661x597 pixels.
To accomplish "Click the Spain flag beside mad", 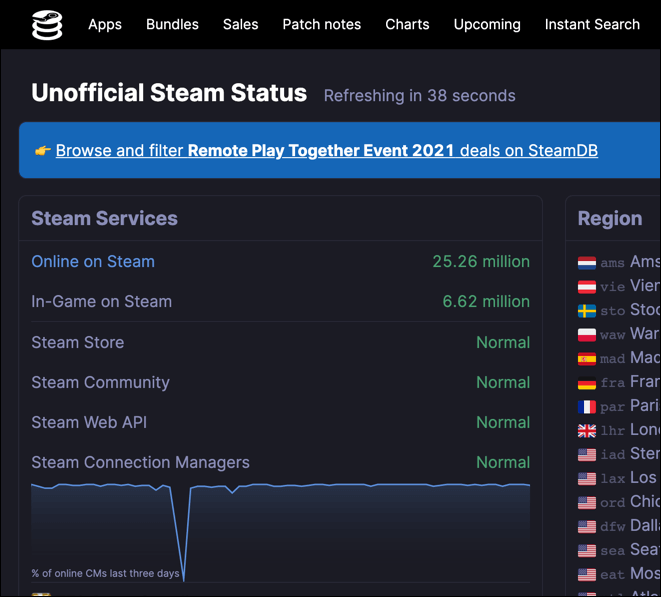I will point(587,359).
